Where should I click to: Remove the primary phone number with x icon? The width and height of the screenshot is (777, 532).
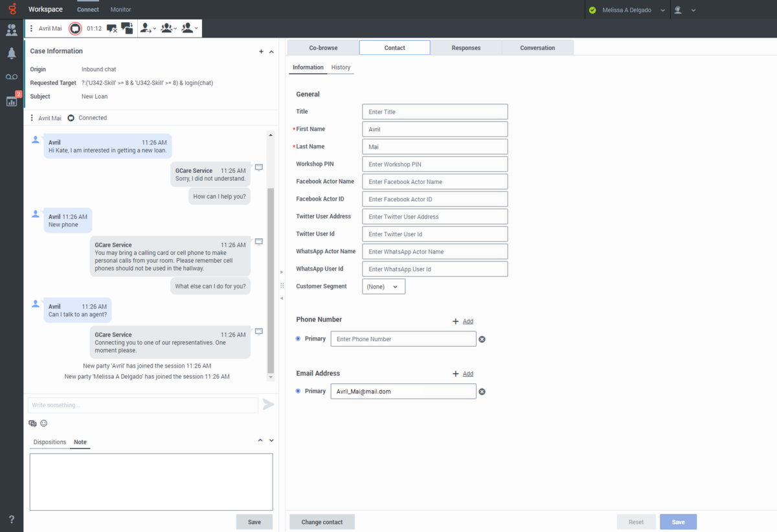[482, 339]
